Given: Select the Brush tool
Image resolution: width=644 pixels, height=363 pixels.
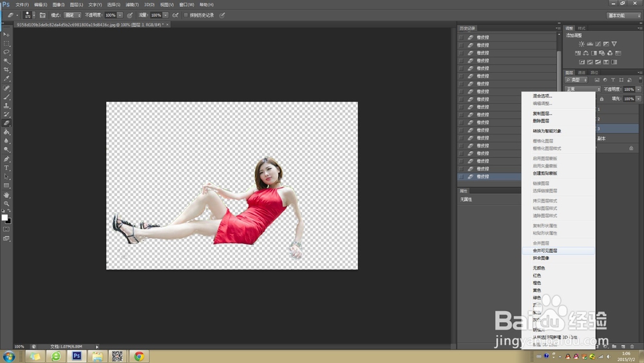Looking at the screenshot, I should 6,97.
